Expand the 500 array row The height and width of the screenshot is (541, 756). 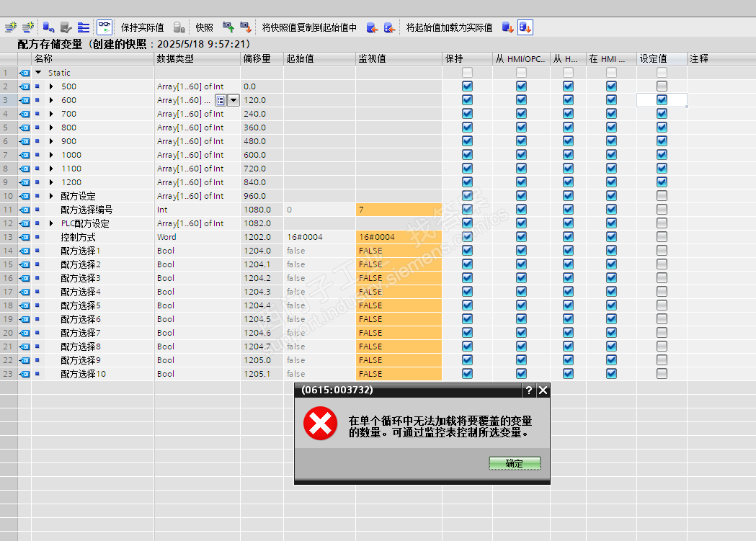click(51, 86)
